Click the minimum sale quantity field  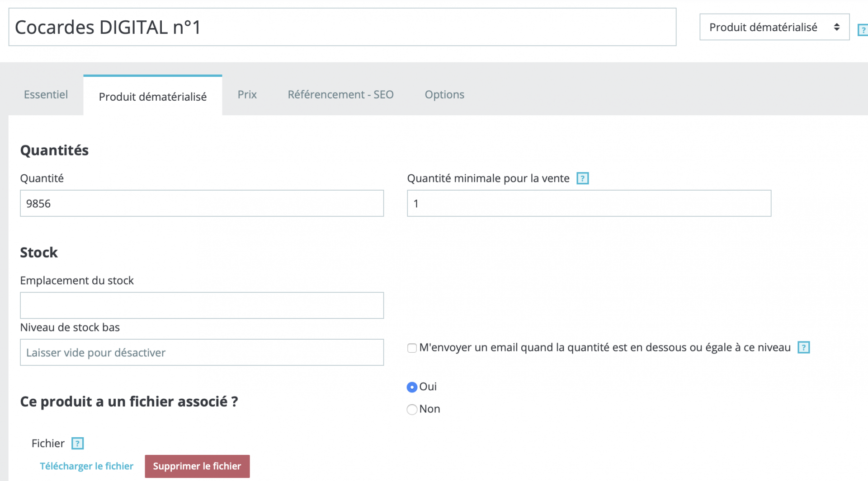(x=589, y=203)
